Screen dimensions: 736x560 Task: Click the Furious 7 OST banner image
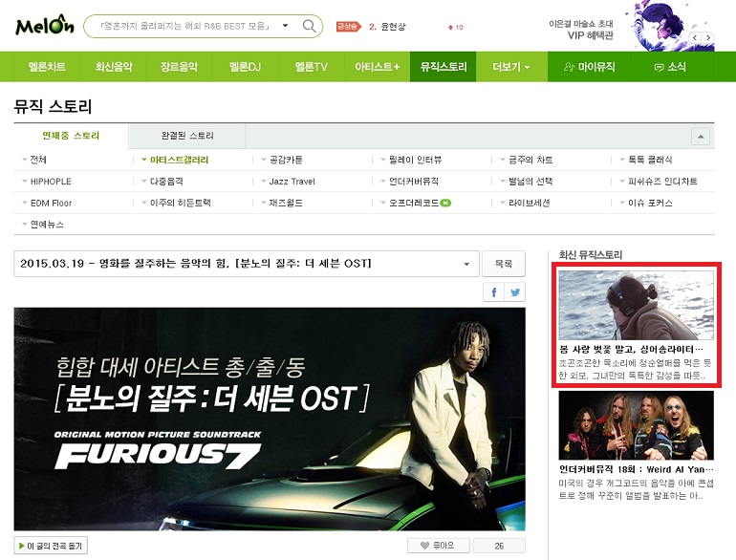tap(270, 420)
